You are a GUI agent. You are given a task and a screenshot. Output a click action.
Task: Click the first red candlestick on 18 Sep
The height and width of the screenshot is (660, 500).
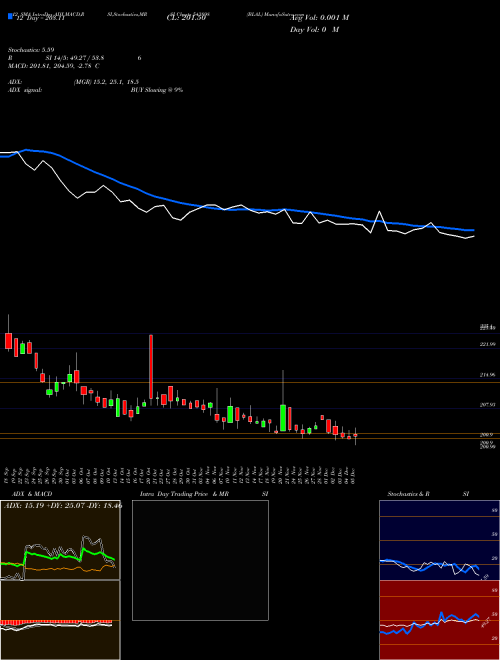(x=8, y=341)
